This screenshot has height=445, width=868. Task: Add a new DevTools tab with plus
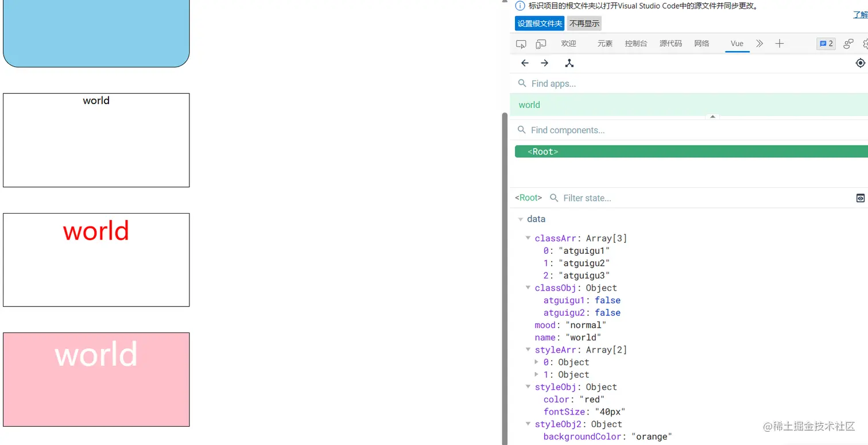[x=779, y=44]
